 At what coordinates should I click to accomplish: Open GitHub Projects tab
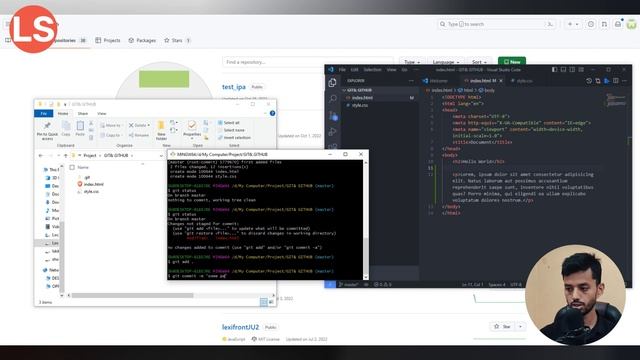click(108, 40)
